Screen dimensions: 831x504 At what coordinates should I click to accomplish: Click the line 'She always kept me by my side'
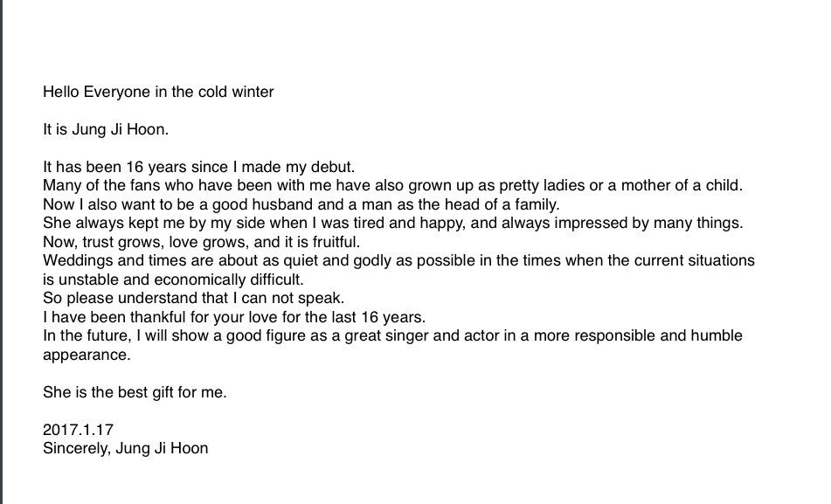[x=392, y=223]
